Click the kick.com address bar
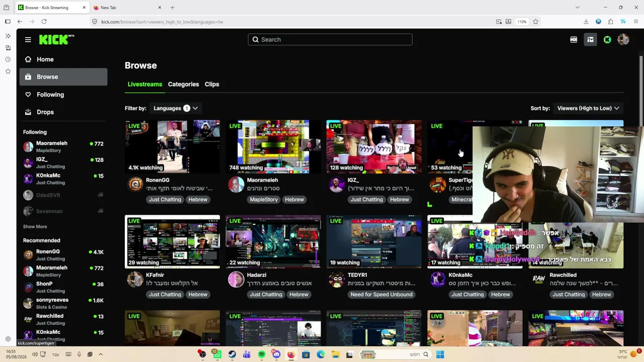The height and width of the screenshot is (362, 644). coord(292,22)
